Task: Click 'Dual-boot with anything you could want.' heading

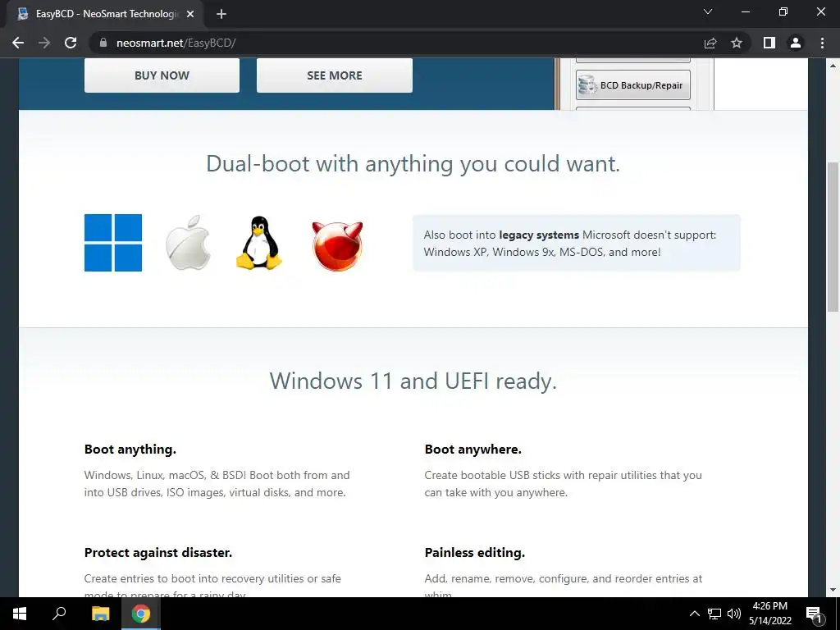Action: coord(413,163)
